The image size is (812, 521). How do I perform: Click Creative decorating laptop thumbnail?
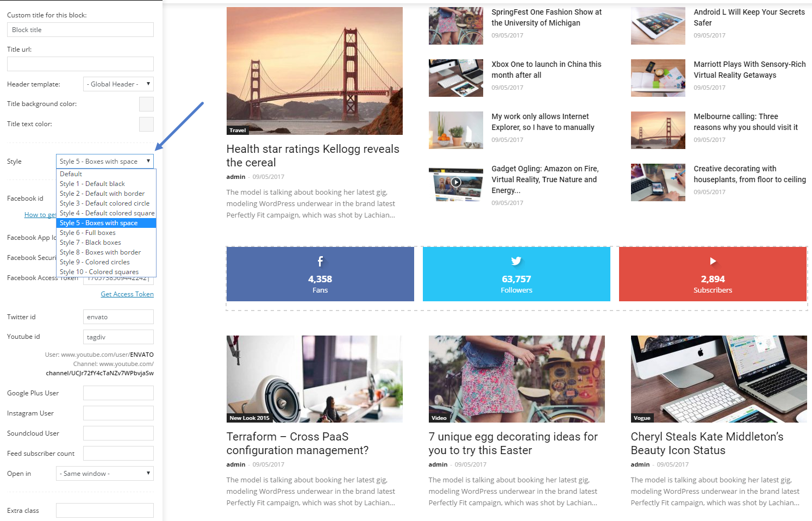tap(658, 182)
